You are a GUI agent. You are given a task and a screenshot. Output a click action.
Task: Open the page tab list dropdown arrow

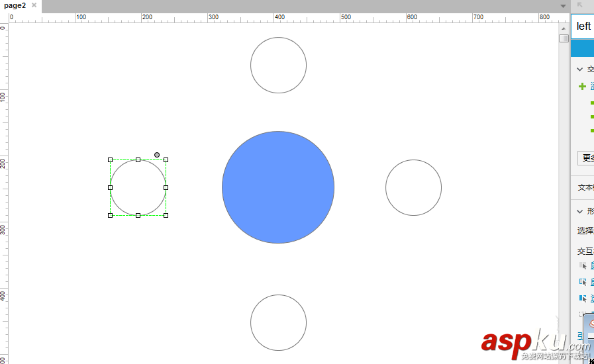pos(563,6)
